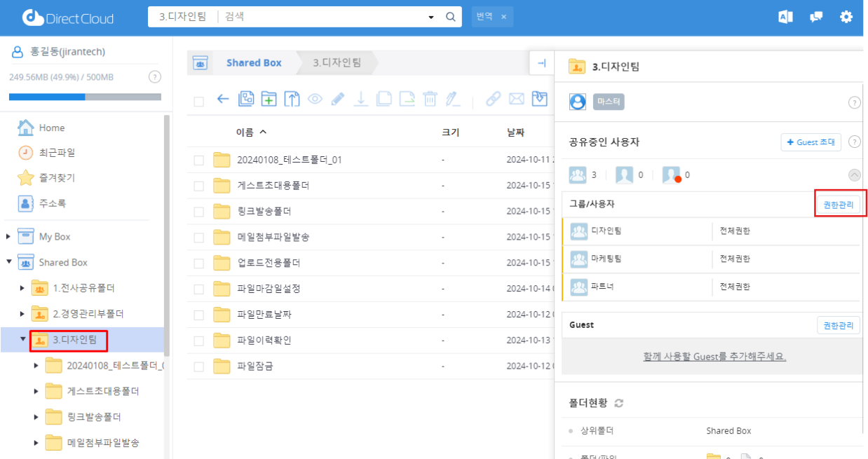868x459 pixels.
Task: Collapse the shared users section chevron
Action: click(x=853, y=175)
